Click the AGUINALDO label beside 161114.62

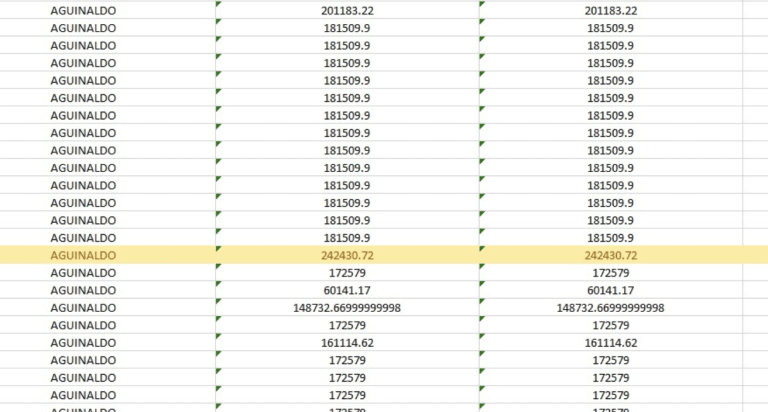pos(83,343)
